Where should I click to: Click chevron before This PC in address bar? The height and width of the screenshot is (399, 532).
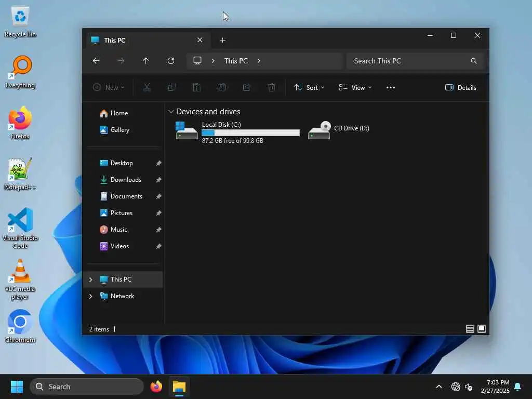[213, 61]
